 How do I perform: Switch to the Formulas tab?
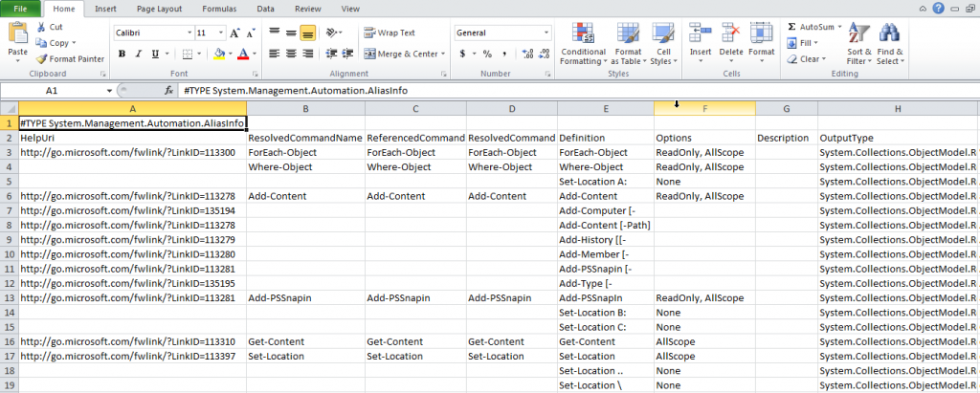point(221,9)
